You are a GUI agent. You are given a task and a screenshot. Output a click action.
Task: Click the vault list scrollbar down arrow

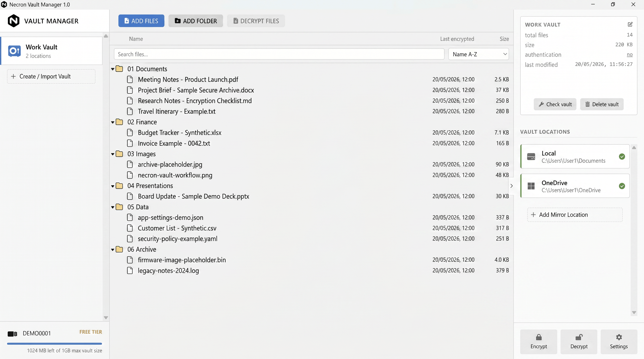(106, 318)
